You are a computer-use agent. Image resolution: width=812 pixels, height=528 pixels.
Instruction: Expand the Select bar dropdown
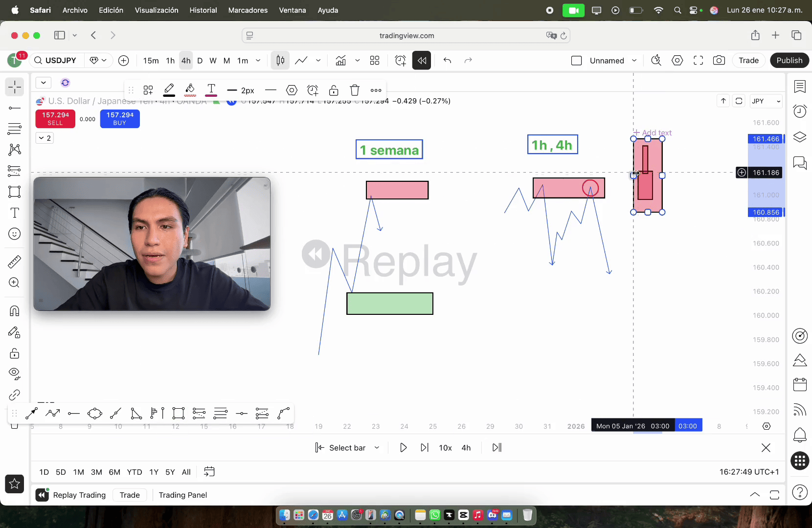pyautogui.click(x=377, y=448)
